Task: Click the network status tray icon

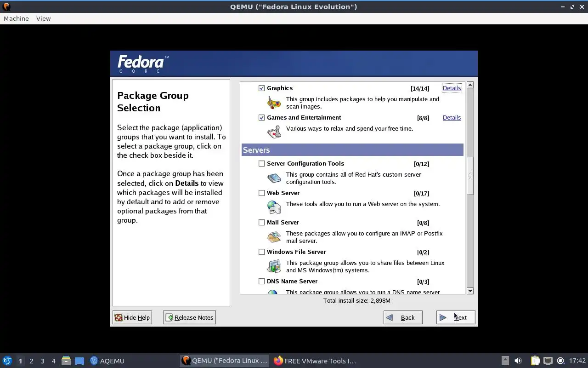Action: point(548,361)
